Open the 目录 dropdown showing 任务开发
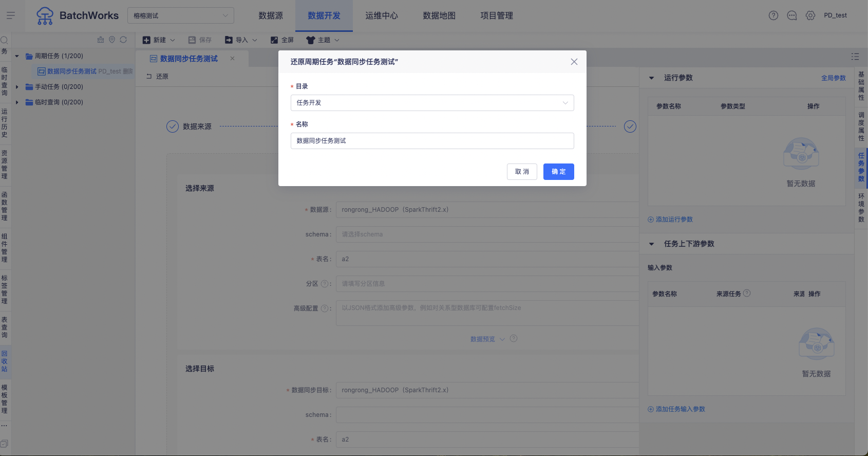Viewport: 868px width, 456px height. (x=432, y=103)
